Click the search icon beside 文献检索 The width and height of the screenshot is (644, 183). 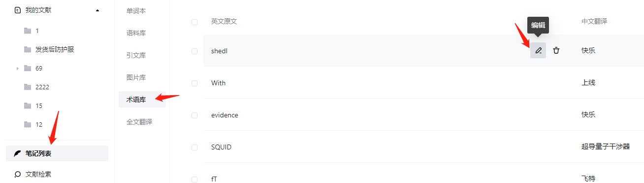[x=18, y=174]
